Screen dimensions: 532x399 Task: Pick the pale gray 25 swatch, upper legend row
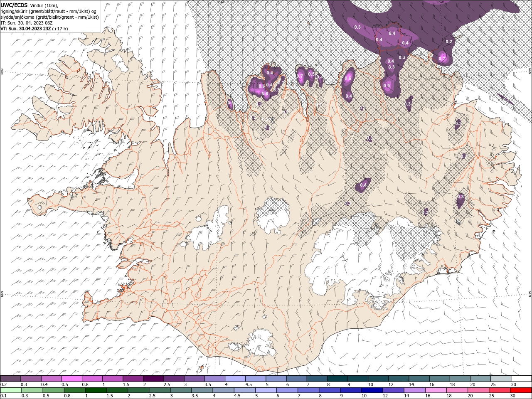[500, 378]
